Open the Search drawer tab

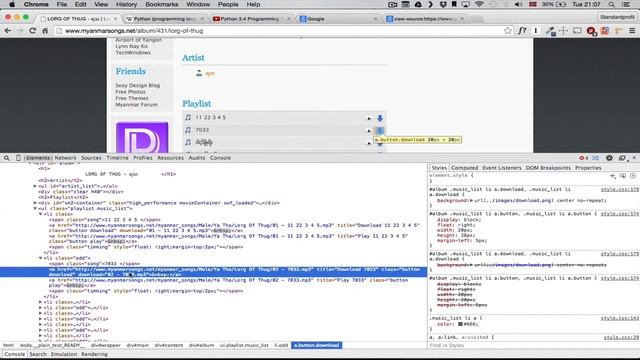tap(38, 354)
